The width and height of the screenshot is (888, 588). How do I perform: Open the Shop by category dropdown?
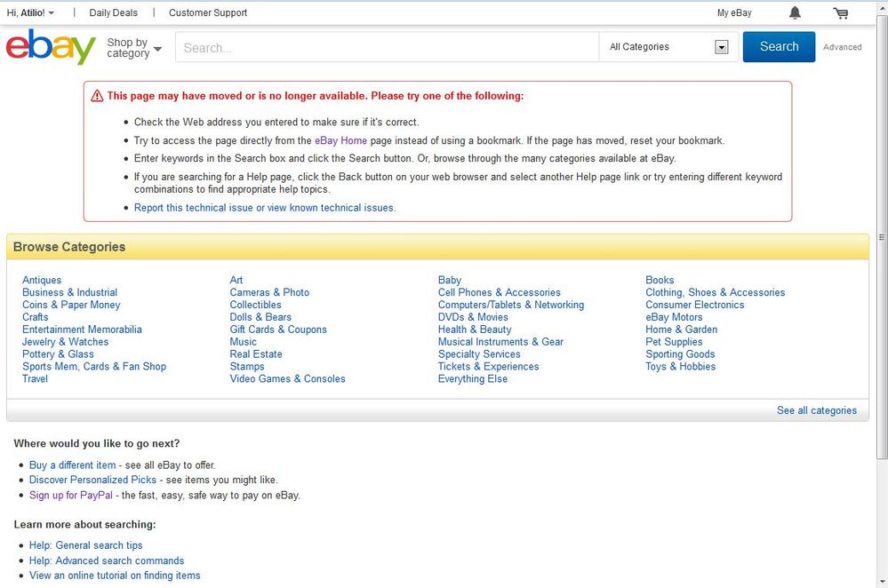[134, 48]
